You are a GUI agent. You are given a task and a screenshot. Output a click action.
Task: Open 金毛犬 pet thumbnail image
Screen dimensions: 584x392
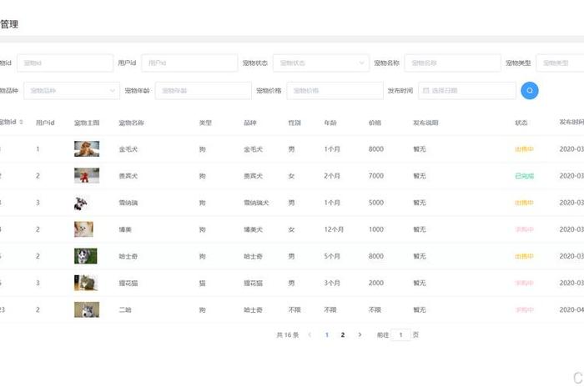tap(87, 149)
